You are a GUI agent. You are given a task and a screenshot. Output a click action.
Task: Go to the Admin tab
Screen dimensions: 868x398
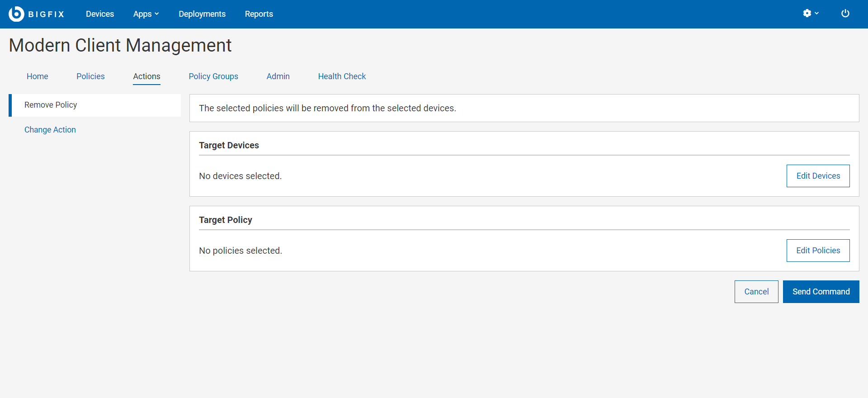pyautogui.click(x=278, y=76)
